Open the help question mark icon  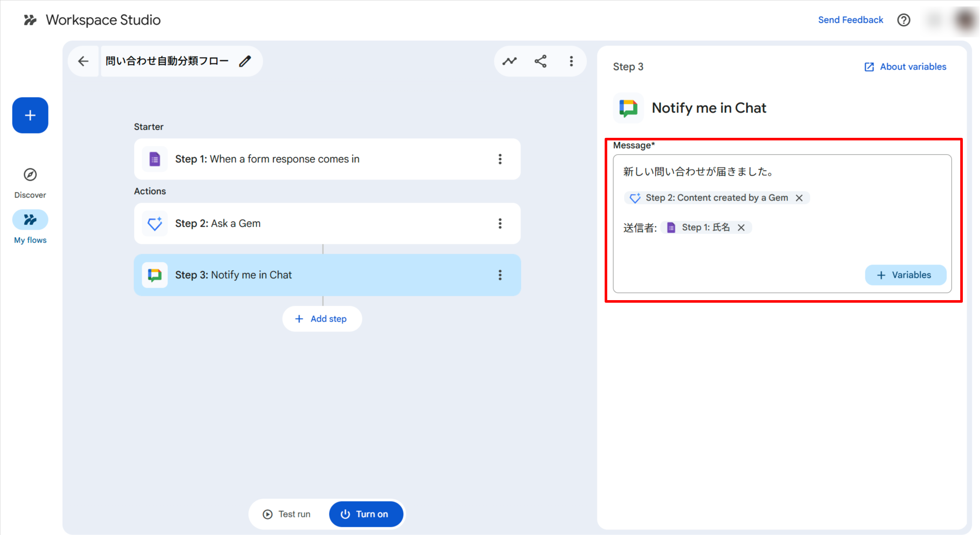(x=904, y=20)
